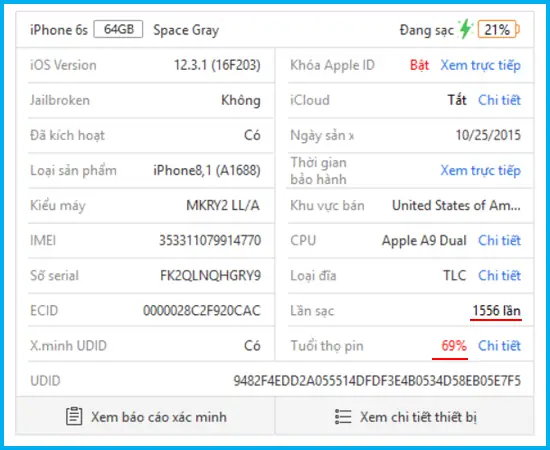This screenshot has width=550, height=450.
Task: Click the list icon beside Xem chi tiết thiết bị
Action: tap(343, 417)
